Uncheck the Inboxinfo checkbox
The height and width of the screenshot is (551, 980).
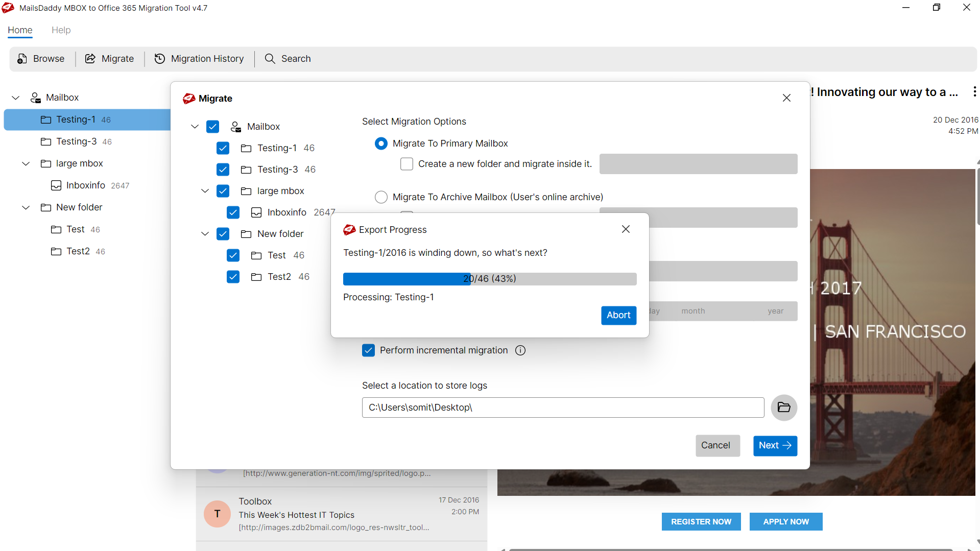click(233, 212)
